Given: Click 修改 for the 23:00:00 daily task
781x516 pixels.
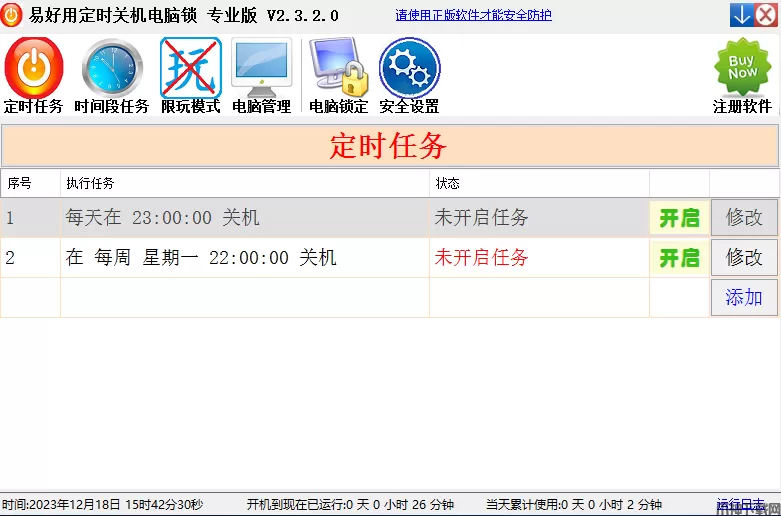Looking at the screenshot, I should 744,218.
